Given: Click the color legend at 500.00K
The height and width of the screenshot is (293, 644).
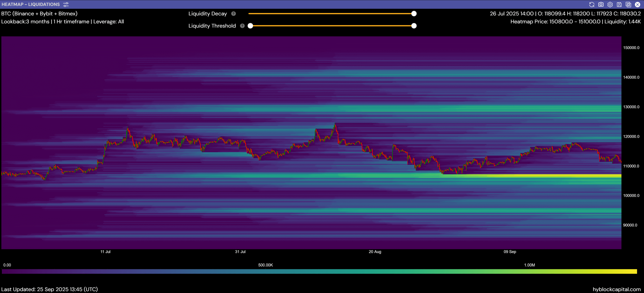Looking at the screenshot, I should (x=265, y=271).
